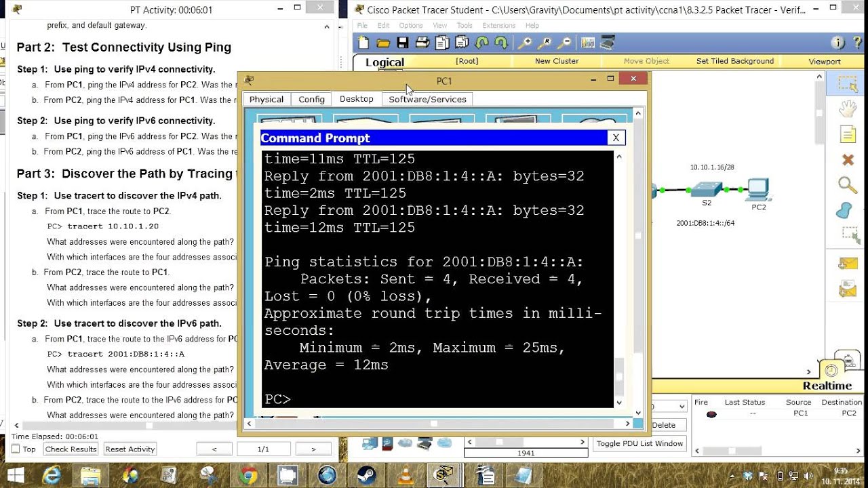The height and width of the screenshot is (488, 868).
Task: Open the Software/Services tab in PC1
Action: [427, 99]
